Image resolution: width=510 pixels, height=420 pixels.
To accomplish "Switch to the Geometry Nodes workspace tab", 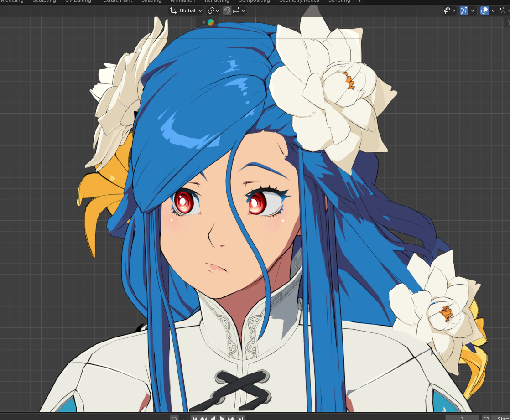I will (299, 1).
